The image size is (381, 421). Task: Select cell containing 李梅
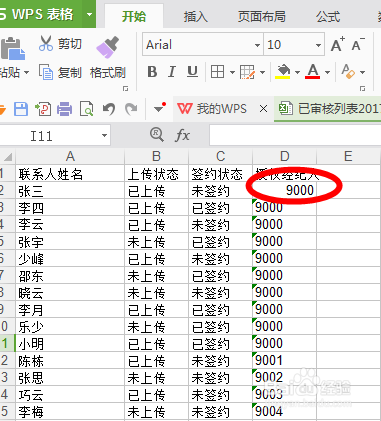[x=70, y=412]
